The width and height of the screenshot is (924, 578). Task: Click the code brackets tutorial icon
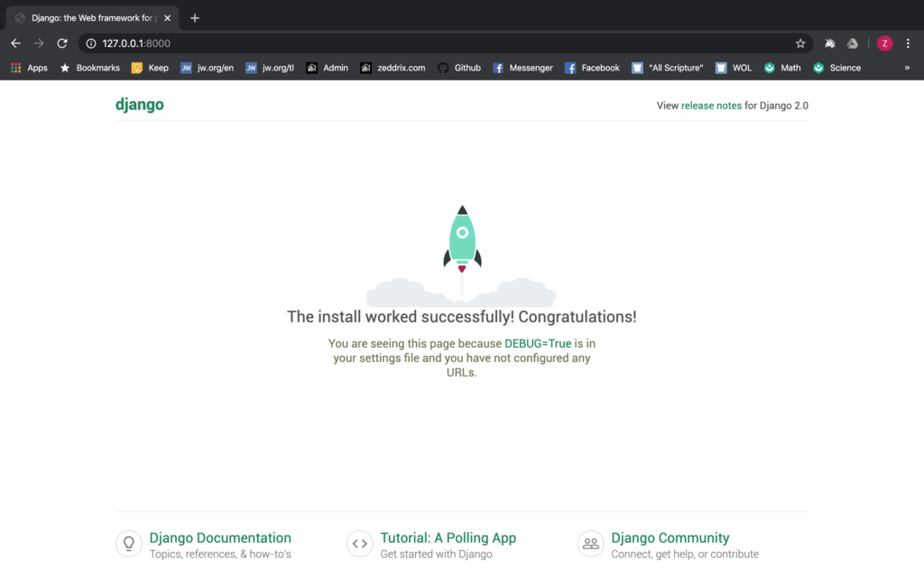click(x=359, y=543)
